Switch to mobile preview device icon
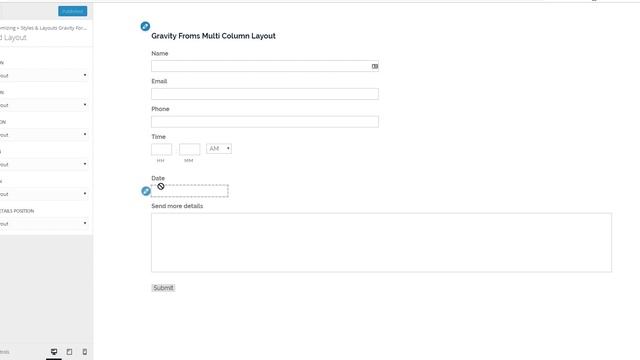Viewport: 640px width, 360px height. tap(84, 351)
